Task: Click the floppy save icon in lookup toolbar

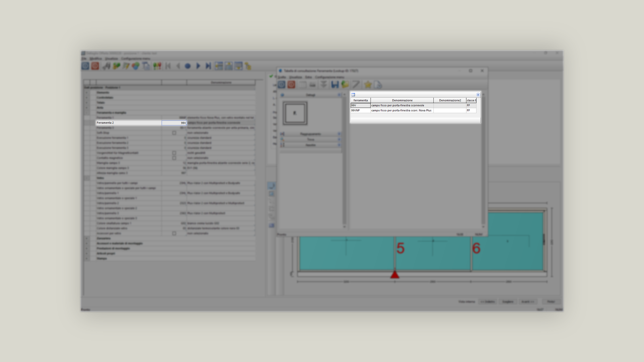Action: pos(335,85)
